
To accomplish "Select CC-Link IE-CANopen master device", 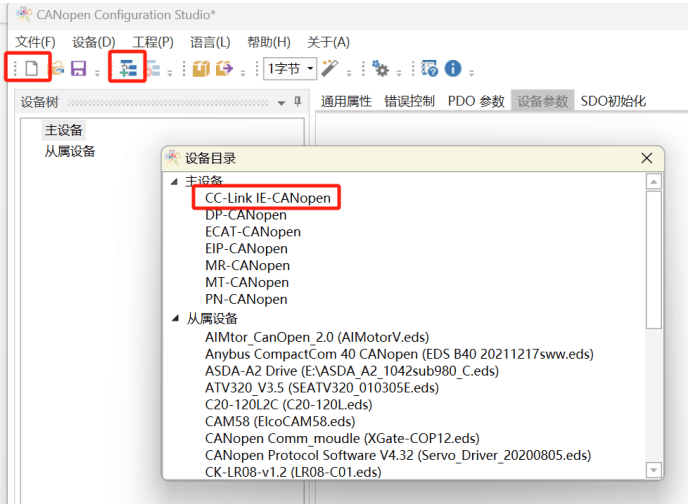I will pos(268,198).
